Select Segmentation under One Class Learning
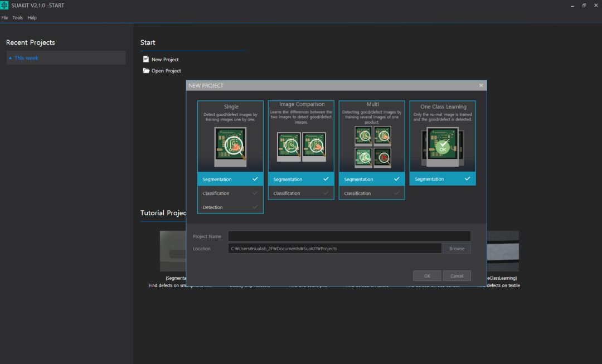 tap(443, 179)
